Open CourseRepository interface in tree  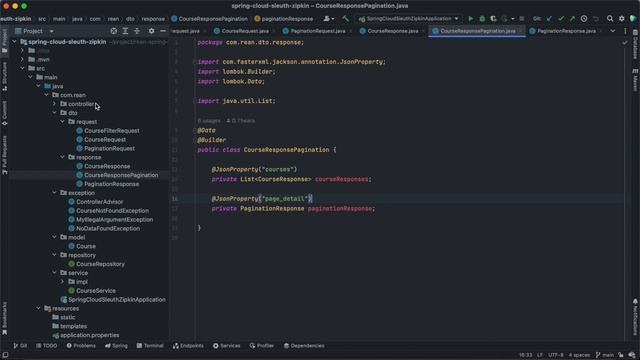(x=100, y=264)
